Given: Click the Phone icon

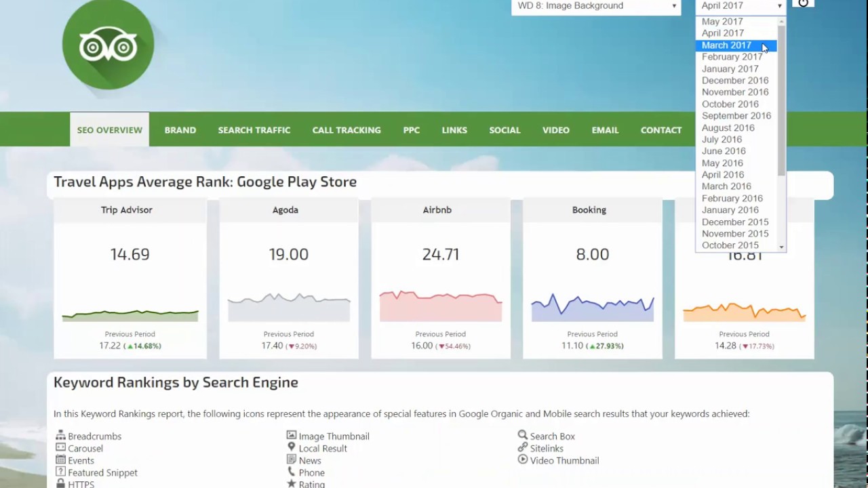Looking at the screenshot, I should (292, 472).
